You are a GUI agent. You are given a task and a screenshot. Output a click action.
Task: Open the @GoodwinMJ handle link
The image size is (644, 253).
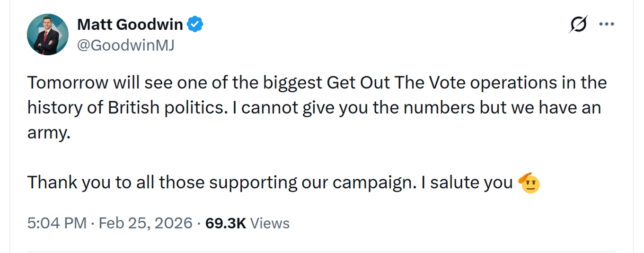(125, 45)
